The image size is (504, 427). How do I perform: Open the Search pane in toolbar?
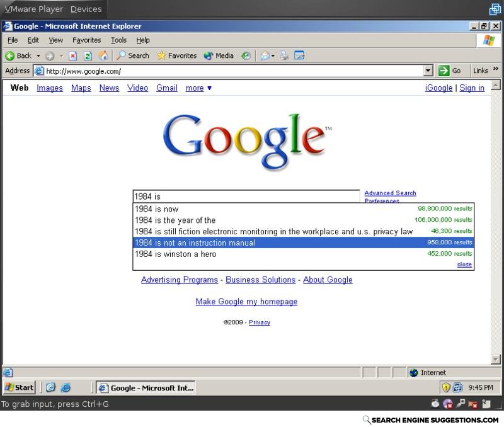tap(133, 55)
